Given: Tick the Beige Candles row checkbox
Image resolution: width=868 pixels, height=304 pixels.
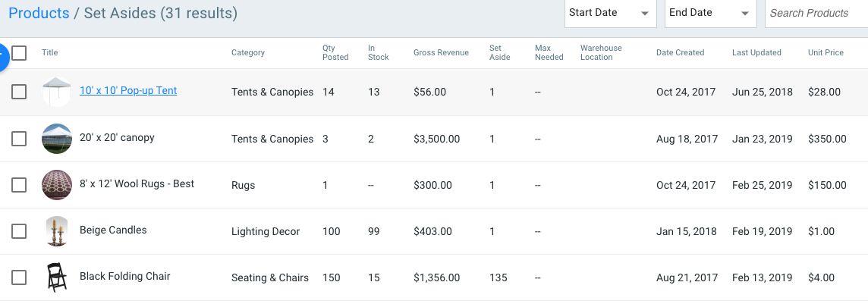Looking at the screenshot, I should click(x=19, y=231).
